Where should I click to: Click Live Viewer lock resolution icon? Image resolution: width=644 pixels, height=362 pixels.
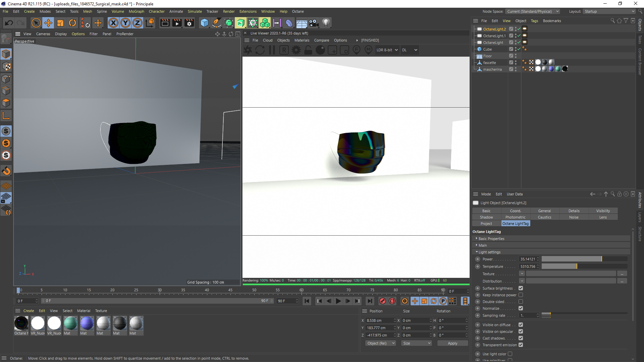coord(308,50)
